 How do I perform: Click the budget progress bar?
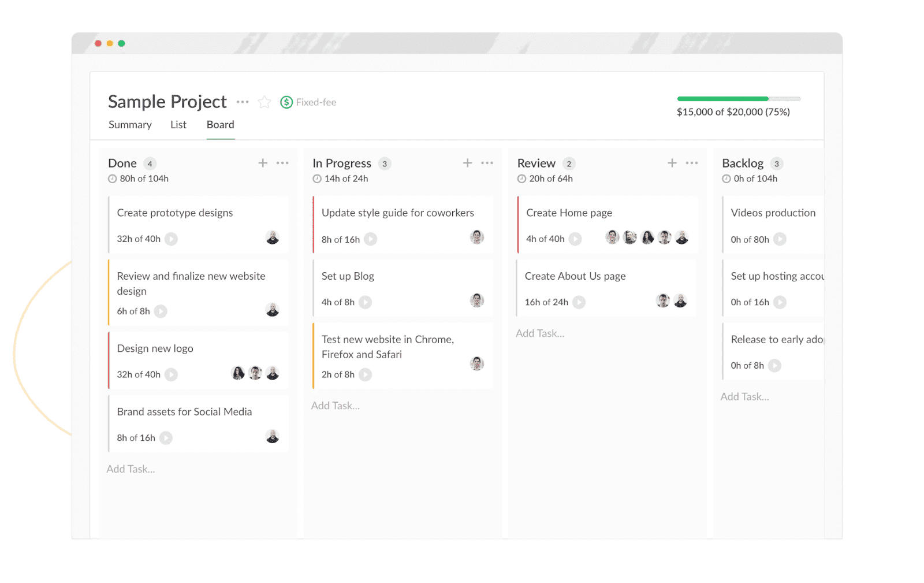(x=739, y=99)
